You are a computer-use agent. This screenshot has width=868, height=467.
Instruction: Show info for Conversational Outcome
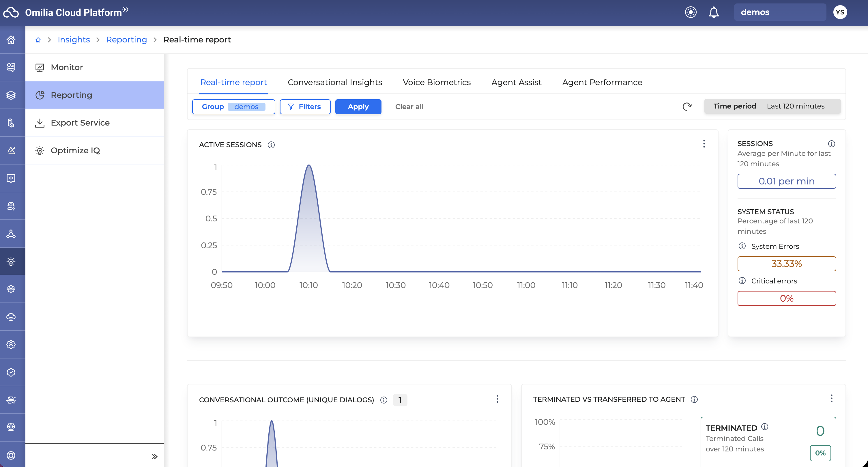(384, 400)
